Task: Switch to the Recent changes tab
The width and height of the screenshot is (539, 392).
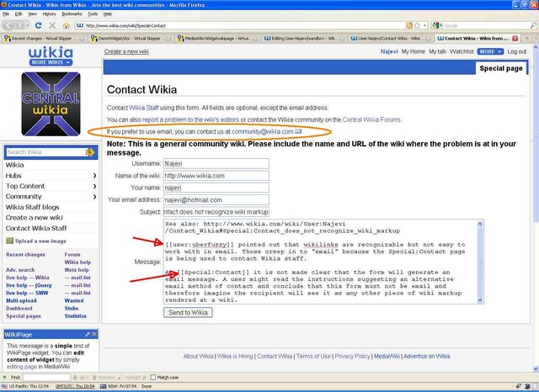Action: click(44, 39)
